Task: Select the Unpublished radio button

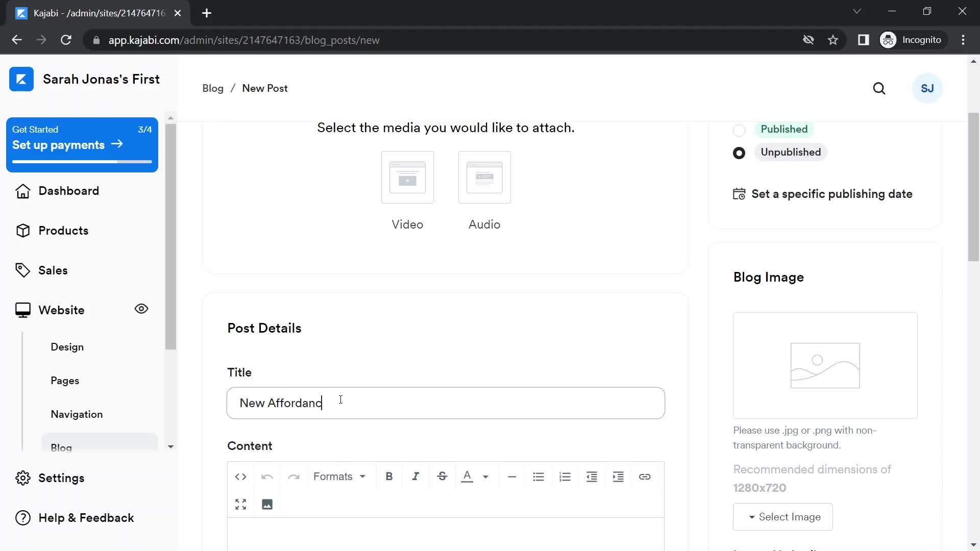Action: [739, 152]
